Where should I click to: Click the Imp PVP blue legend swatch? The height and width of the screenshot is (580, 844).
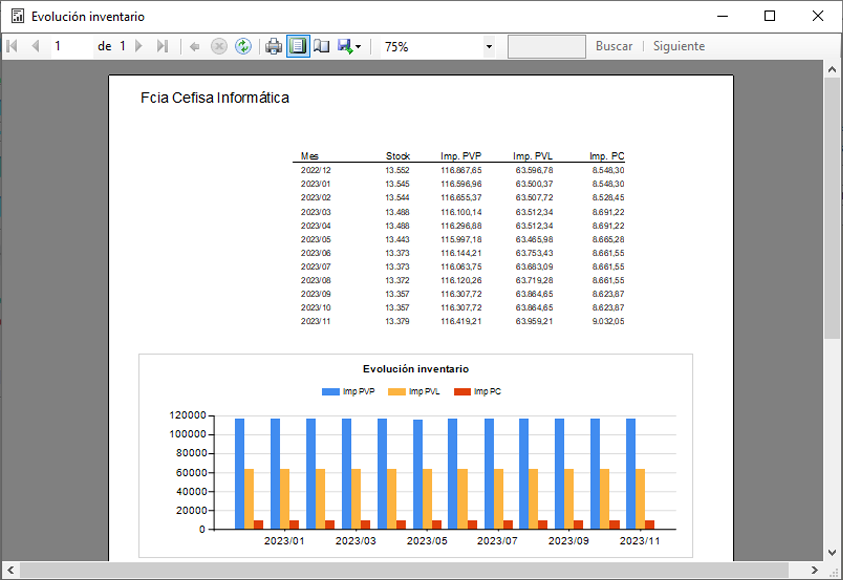[x=330, y=392]
